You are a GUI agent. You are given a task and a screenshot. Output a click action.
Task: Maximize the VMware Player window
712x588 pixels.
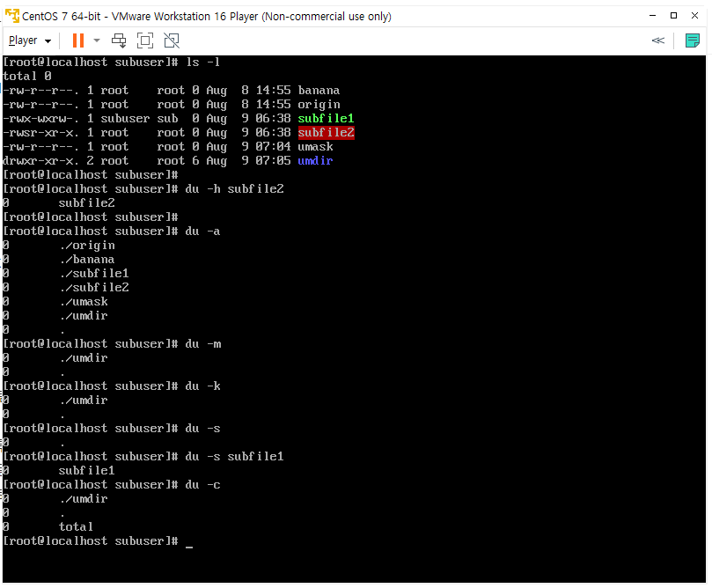point(674,16)
